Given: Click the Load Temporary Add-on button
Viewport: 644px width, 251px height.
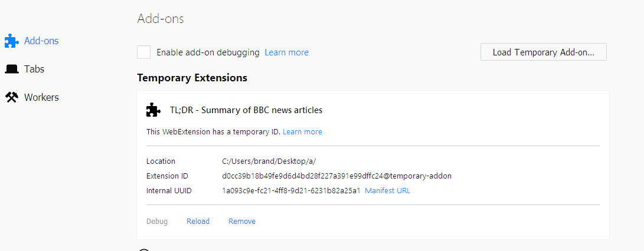Looking at the screenshot, I should [x=543, y=52].
